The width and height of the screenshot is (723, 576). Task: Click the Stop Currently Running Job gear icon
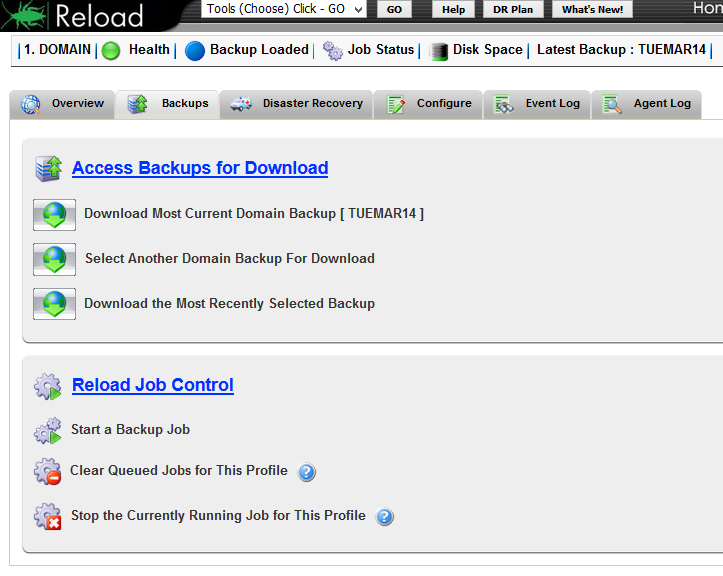[47, 516]
